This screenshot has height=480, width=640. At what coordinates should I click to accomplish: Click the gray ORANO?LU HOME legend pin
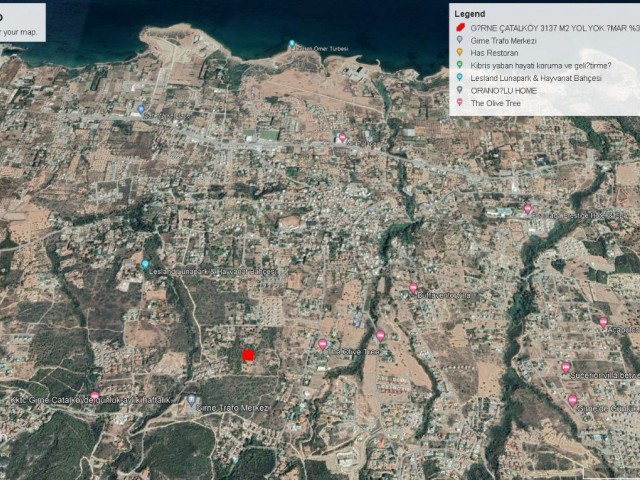[460, 90]
